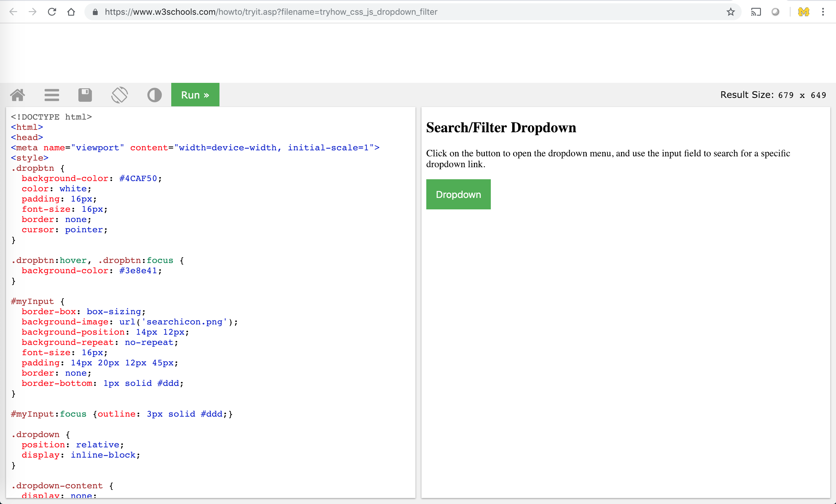Click the 'cursor: pointer;' code line
Image resolution: width=836 pixels, height=504 pixels.
(x=65, y=230)
